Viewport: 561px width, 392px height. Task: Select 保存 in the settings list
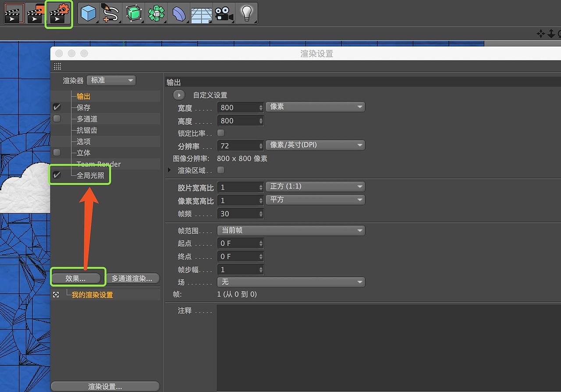[83, 107]
